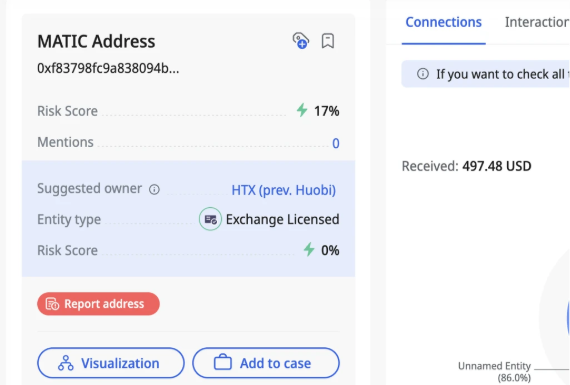Click the green lightning icon beside 17%

302,110
